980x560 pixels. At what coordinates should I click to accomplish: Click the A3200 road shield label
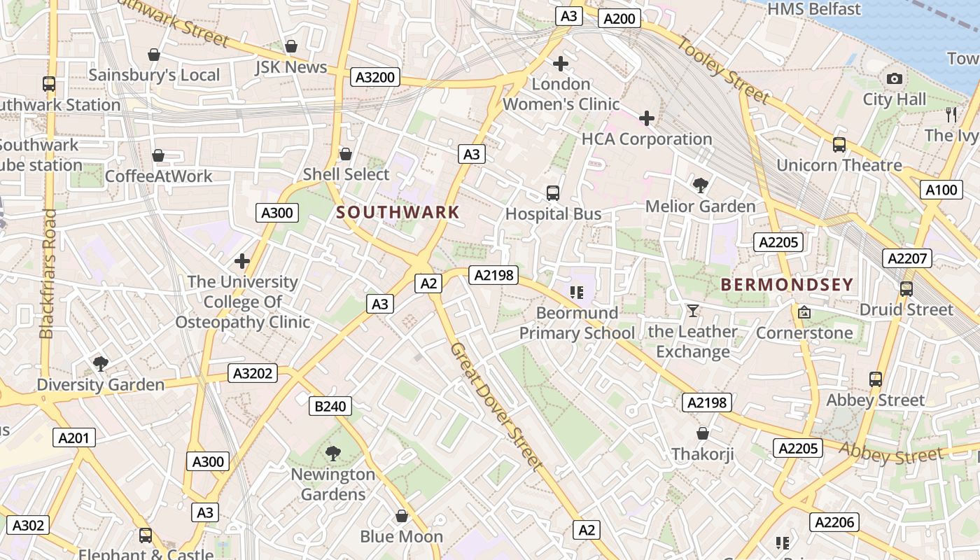tap(375, 77)
